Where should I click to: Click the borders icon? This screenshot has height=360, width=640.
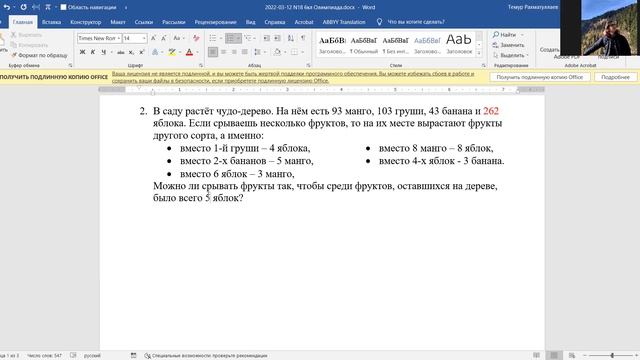point(294,52)
